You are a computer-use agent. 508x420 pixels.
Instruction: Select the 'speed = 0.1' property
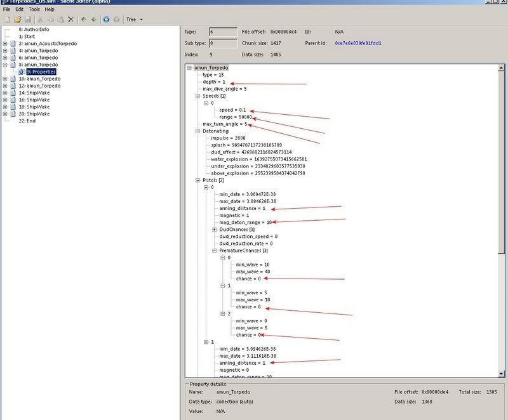click(232, 110)
